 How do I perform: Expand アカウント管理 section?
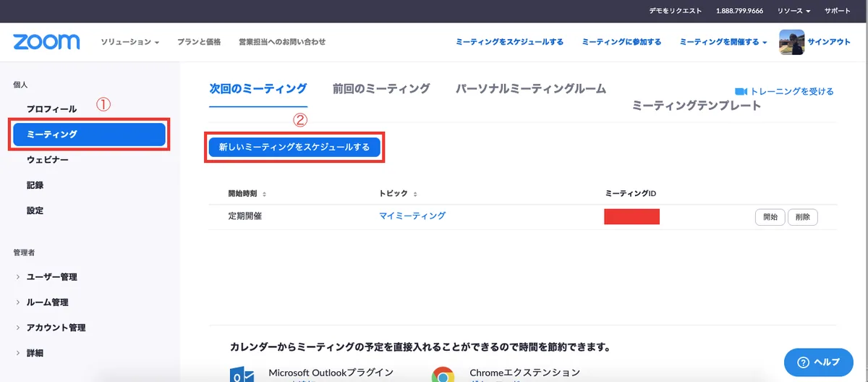[51, 328]
